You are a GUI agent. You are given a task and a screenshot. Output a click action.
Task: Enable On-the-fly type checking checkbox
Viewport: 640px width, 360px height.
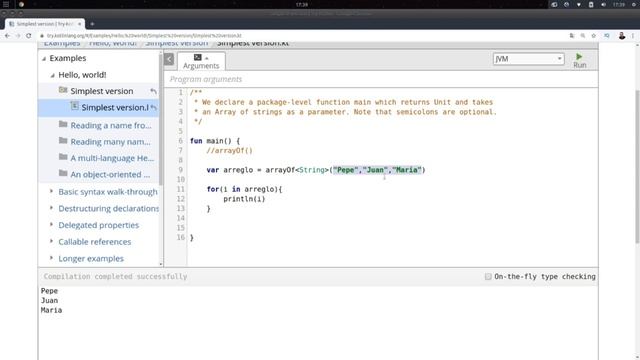[x=488, y=276]
